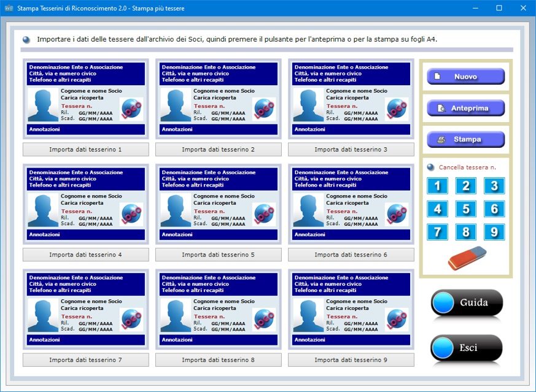This screenshot has width=536, height=392.
Task: Click the member silhouette photo on card 4
Action: point(43,210)
